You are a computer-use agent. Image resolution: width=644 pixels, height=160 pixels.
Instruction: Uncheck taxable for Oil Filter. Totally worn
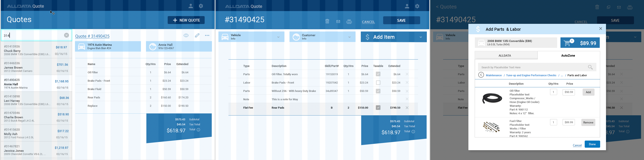(x=378, y=74)
